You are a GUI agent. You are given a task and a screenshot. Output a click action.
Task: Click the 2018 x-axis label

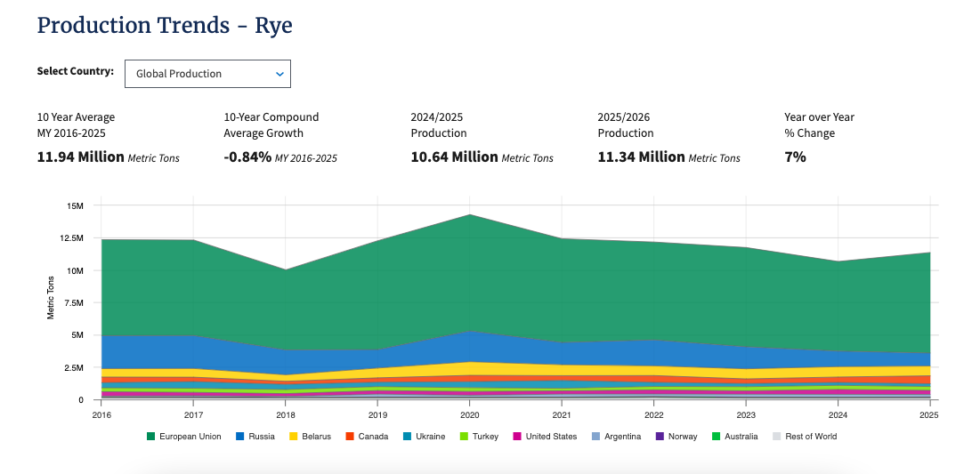click(286, 414)
